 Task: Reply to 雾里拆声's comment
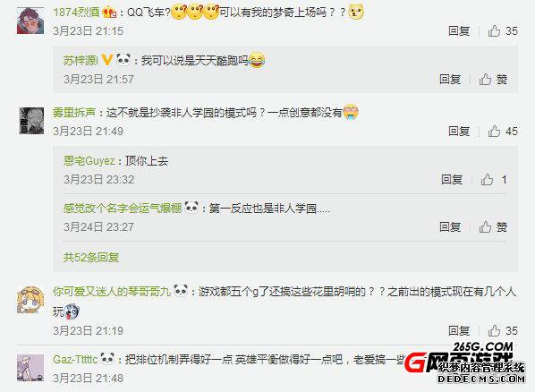point(459,132)
